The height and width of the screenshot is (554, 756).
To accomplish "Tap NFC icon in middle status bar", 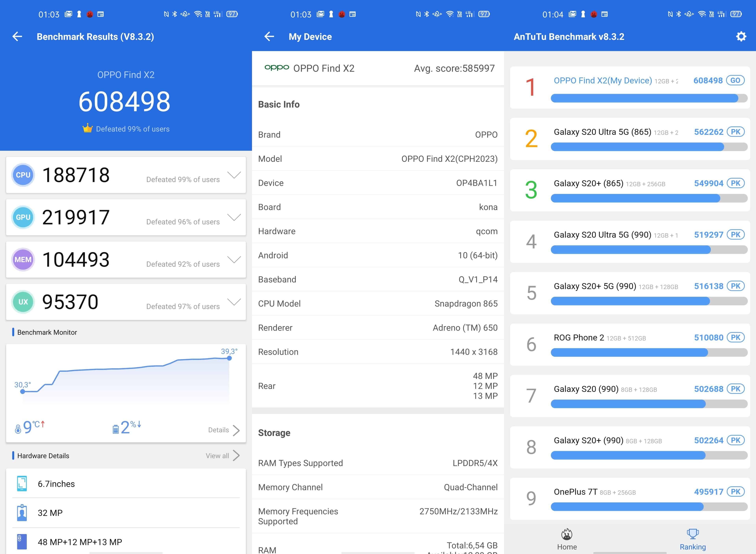I will point(418,14).
